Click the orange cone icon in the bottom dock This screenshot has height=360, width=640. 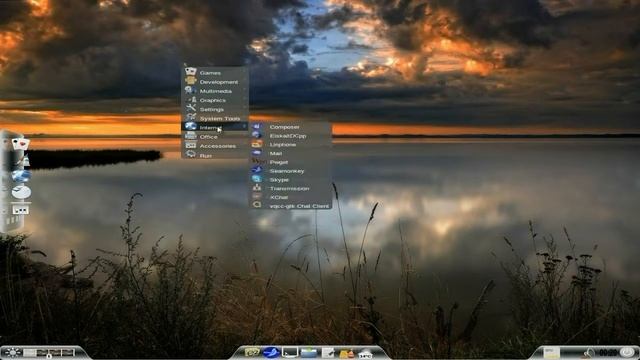click(347, 353)
